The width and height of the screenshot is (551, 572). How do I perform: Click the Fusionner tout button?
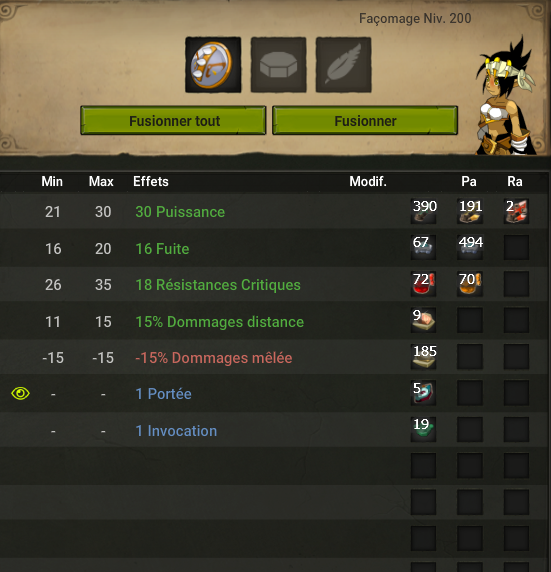pos(173,120)
